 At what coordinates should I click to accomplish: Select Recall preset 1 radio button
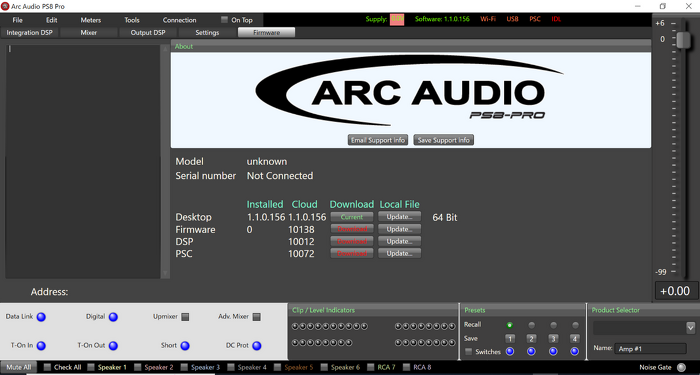[x=509, y=325]
